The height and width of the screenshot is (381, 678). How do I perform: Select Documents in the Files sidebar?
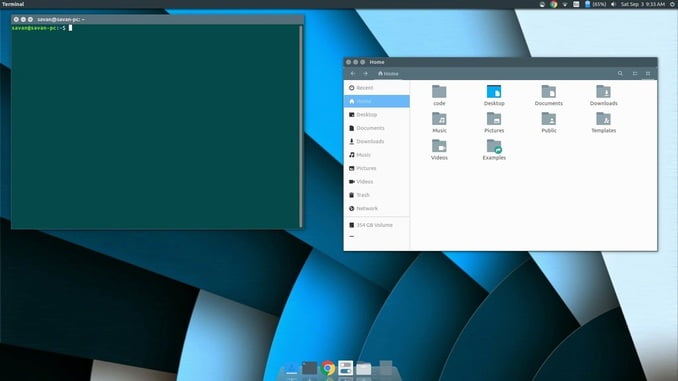tap(377, 128)
